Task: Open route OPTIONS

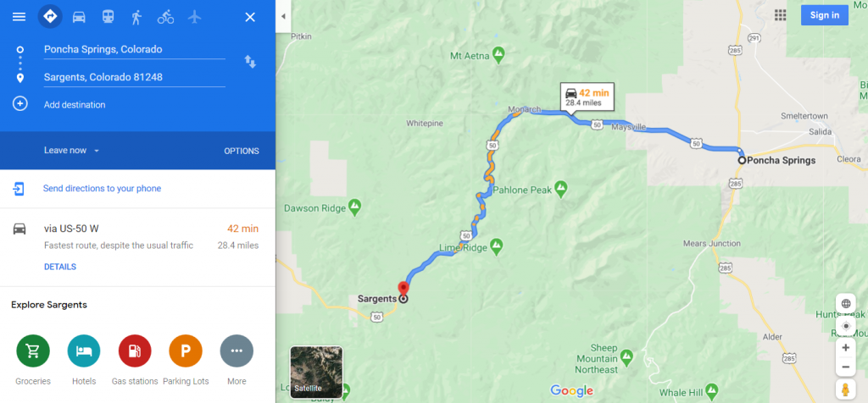Action: tap(242, 151)
